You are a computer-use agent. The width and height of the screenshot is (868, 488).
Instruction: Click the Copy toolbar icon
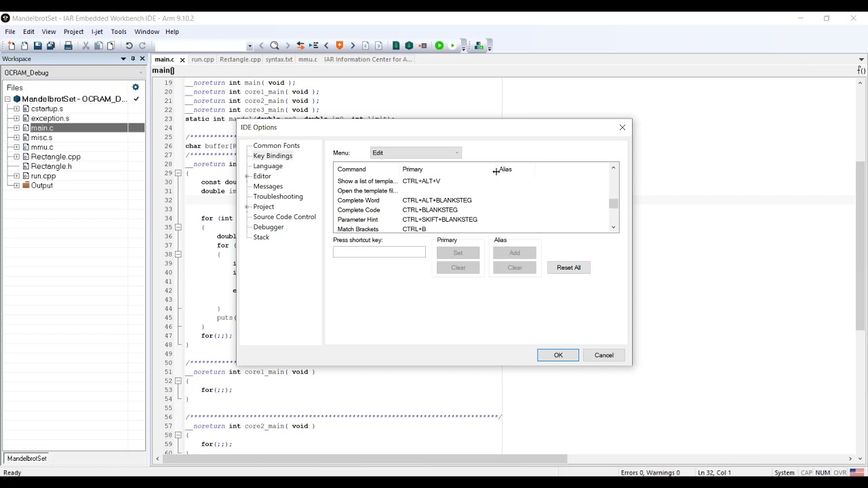click(x=98, y=45)
